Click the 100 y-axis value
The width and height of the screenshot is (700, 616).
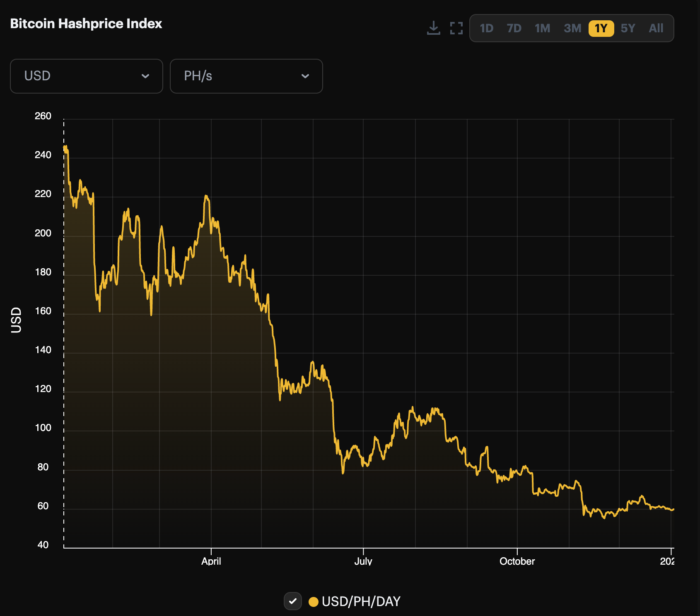click(x=43, y=428)
